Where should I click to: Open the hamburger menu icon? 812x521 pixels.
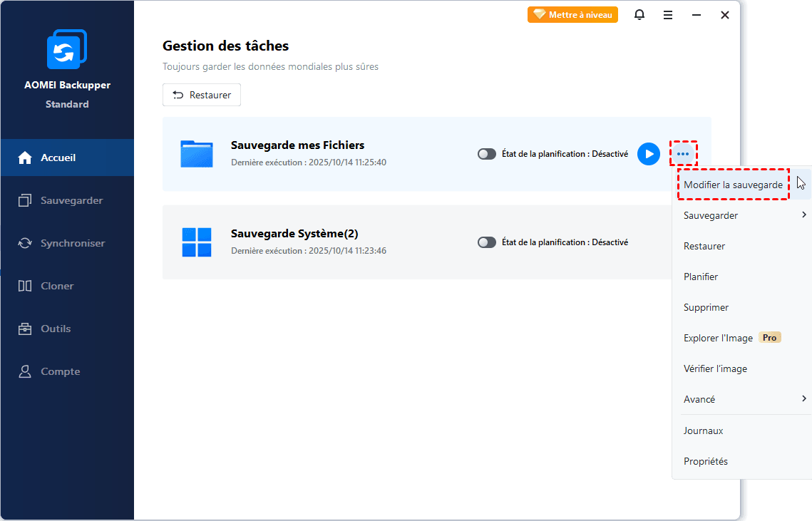tap(668, 16)
